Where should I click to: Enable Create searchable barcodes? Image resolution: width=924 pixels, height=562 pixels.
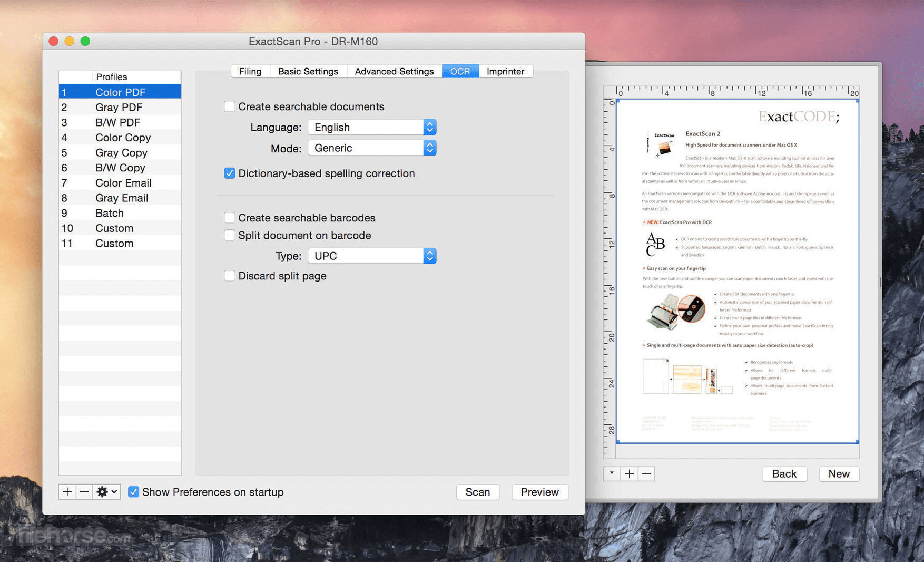[x=229, y=218]
